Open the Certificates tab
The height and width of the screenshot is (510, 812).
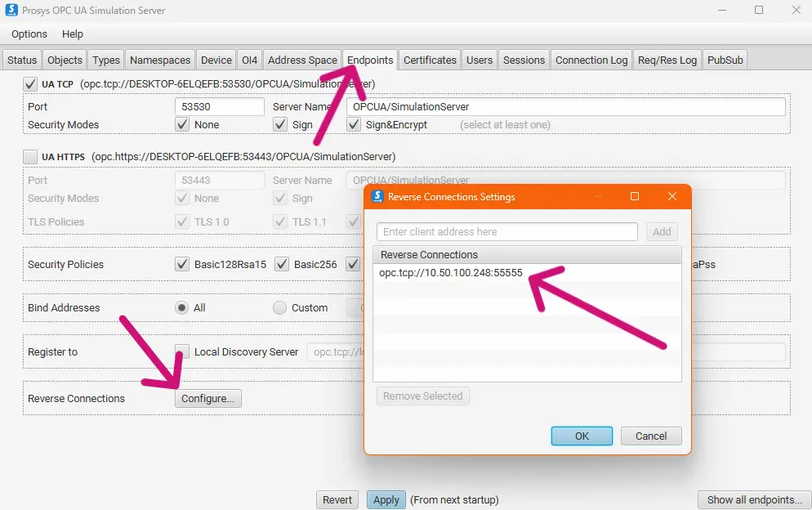(x=430, y=60)
